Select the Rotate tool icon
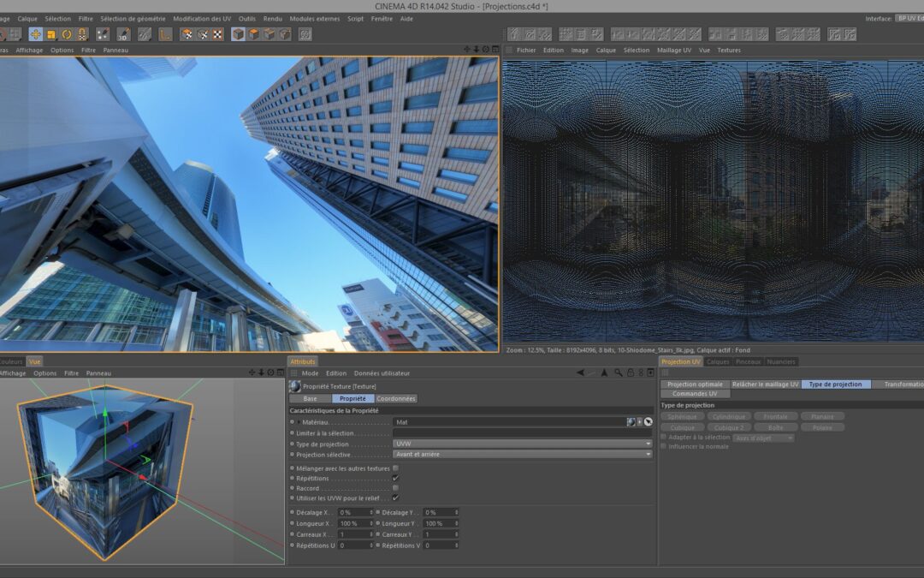Image resolution: width=924 pixels, height=578 pixels. [x=67, y=34]
